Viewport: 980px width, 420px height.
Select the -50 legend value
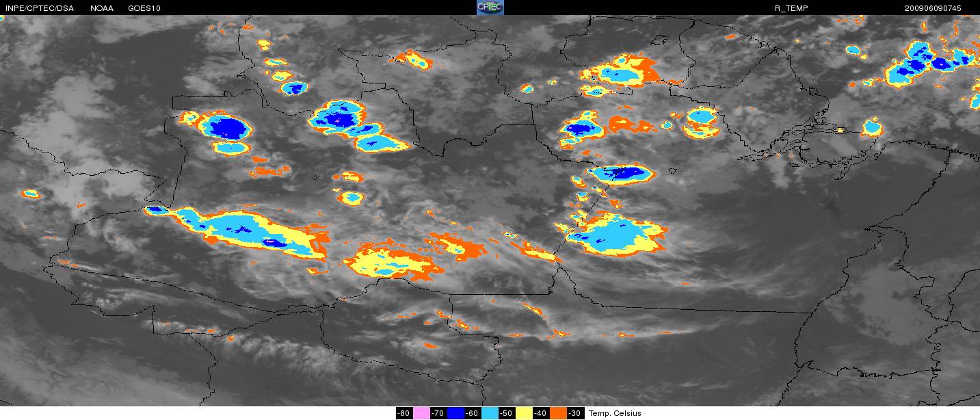tap(507, 413)
